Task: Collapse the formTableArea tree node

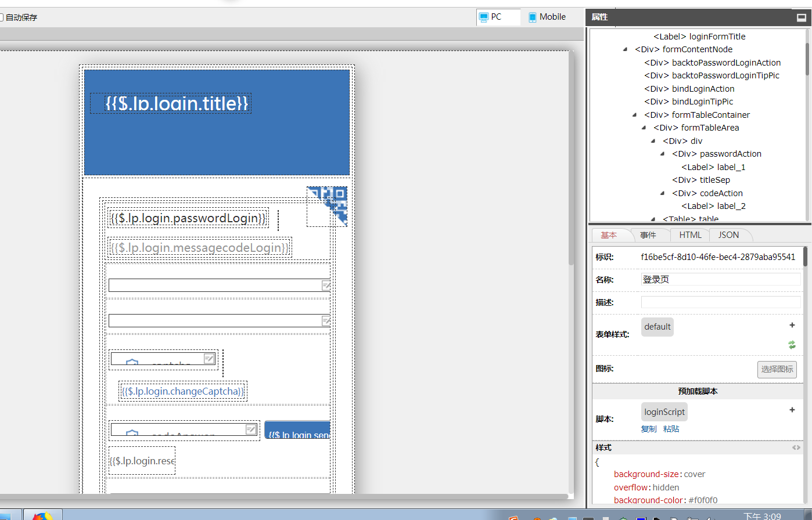Action: click(644, 128)
